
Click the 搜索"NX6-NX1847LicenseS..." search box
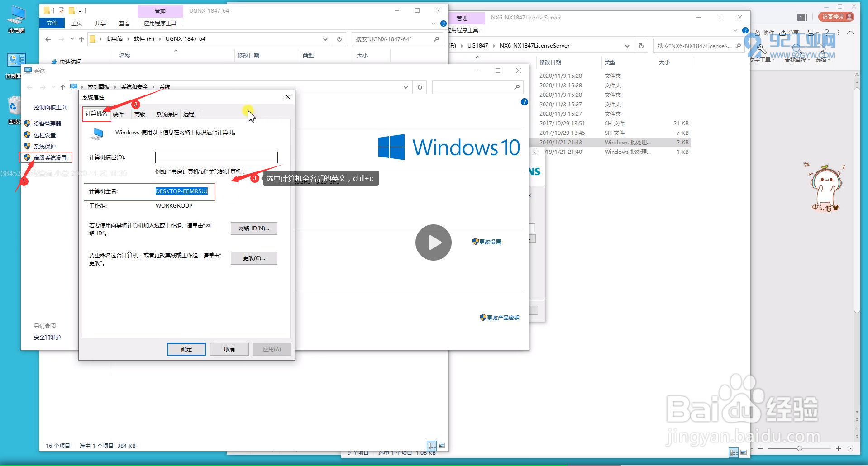[698, 46]
